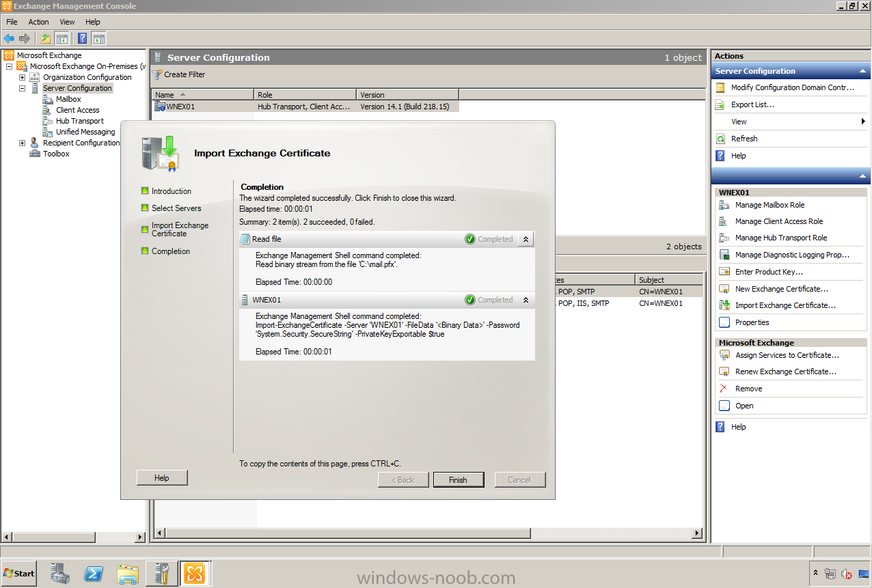Click the Start button
Image resolution: width=872 pixels, height=588 pixels.
click(19, 573)
